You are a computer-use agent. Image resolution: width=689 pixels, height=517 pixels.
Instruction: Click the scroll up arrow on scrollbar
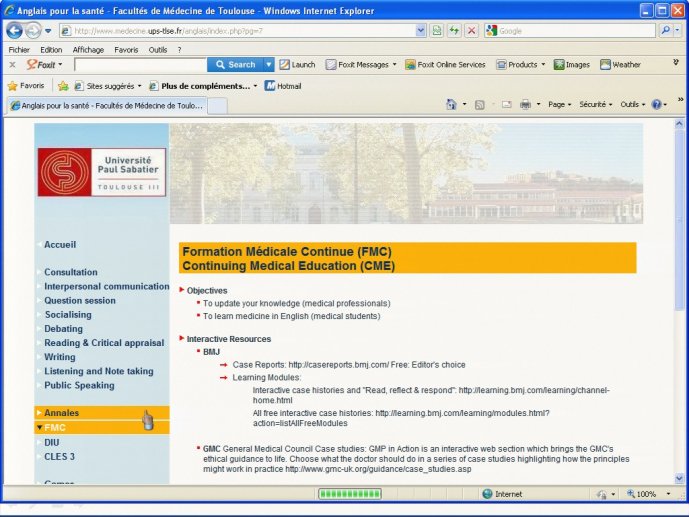click(679, 124)
